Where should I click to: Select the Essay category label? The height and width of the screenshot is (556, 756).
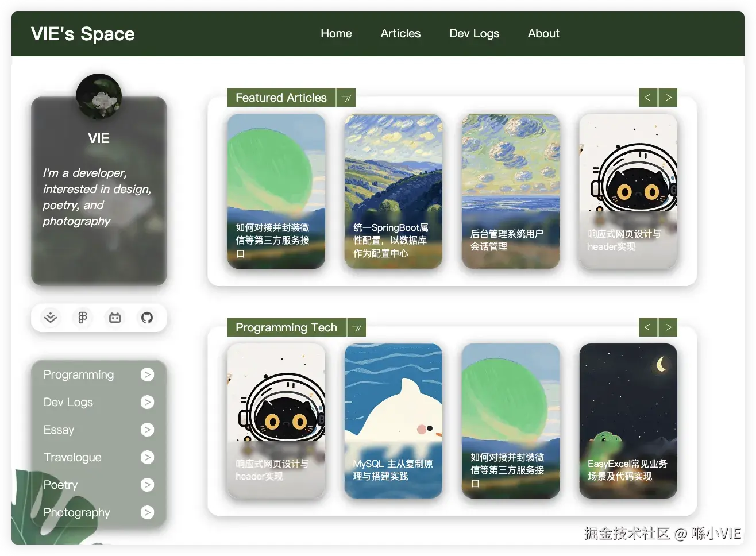(59, 430)
